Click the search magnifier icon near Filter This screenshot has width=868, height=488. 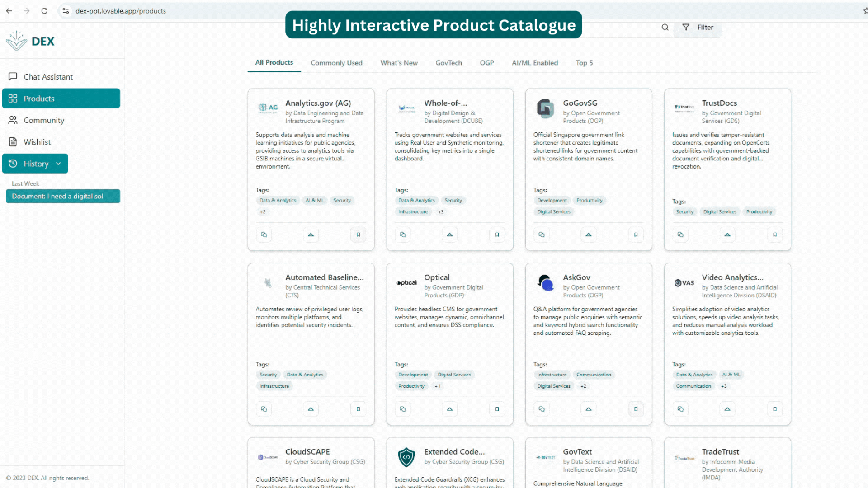[x=665, y=27]
